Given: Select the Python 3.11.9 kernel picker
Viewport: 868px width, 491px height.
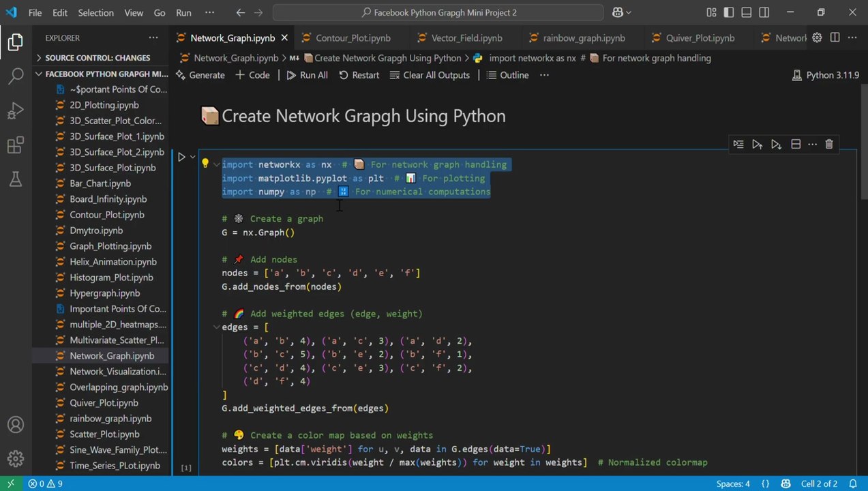Looking at the screenshot, I should pyautogui.click(x=825, y=75).
